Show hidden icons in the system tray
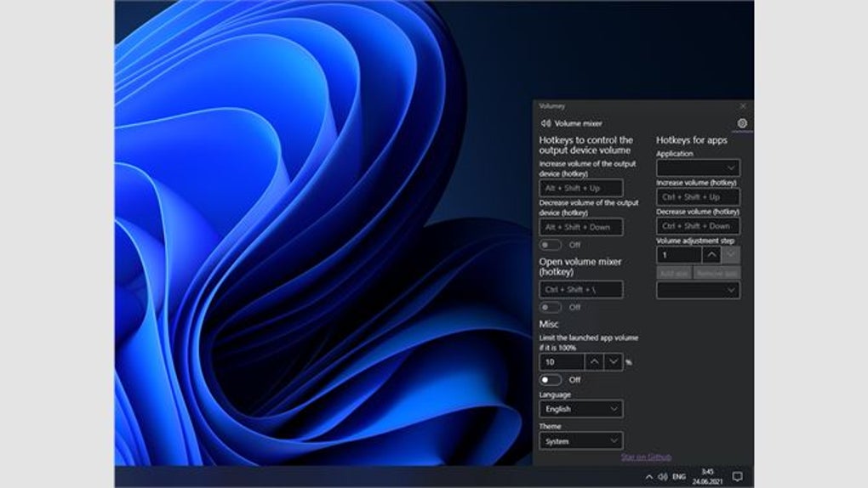Screen dimensions: 868x488 (648, 476)
